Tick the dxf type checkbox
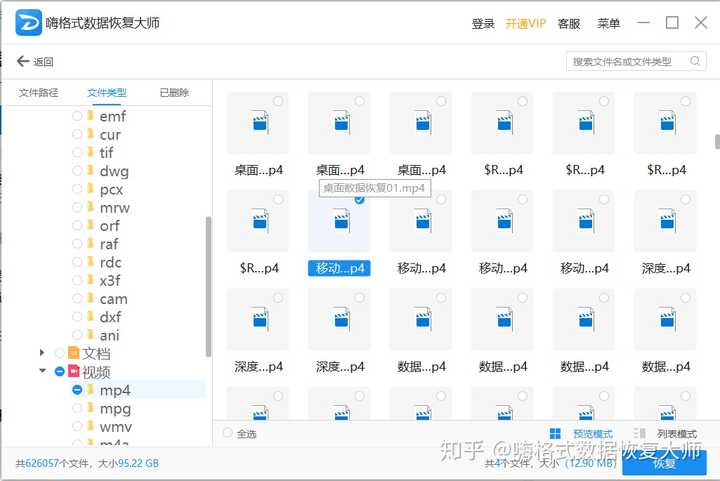 coord(77,317)
